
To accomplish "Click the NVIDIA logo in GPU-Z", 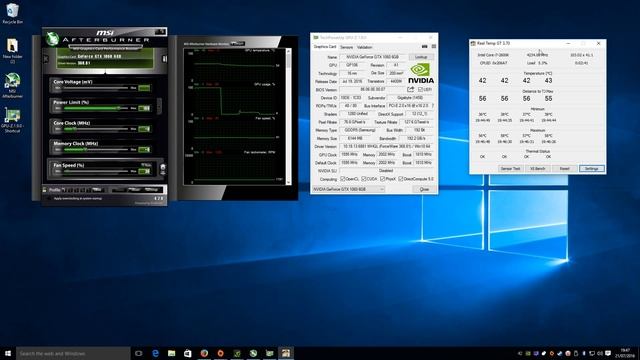I will click(x=420, y=73).
